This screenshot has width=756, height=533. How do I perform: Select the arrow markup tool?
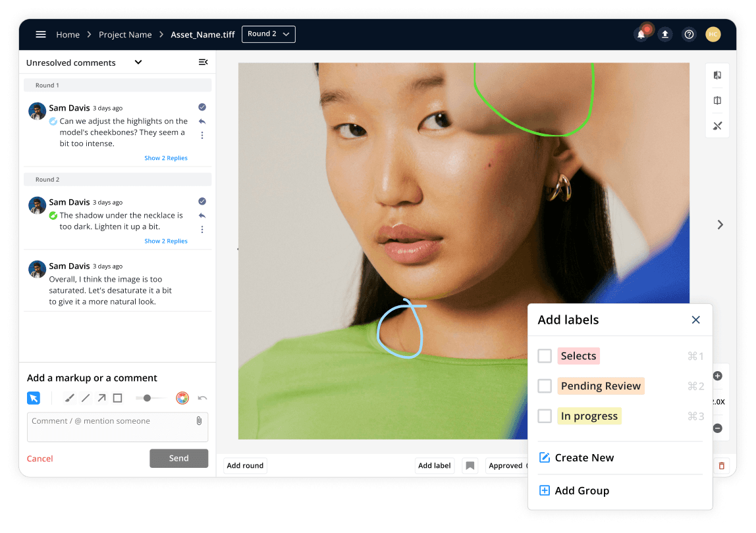click(101, 398)
